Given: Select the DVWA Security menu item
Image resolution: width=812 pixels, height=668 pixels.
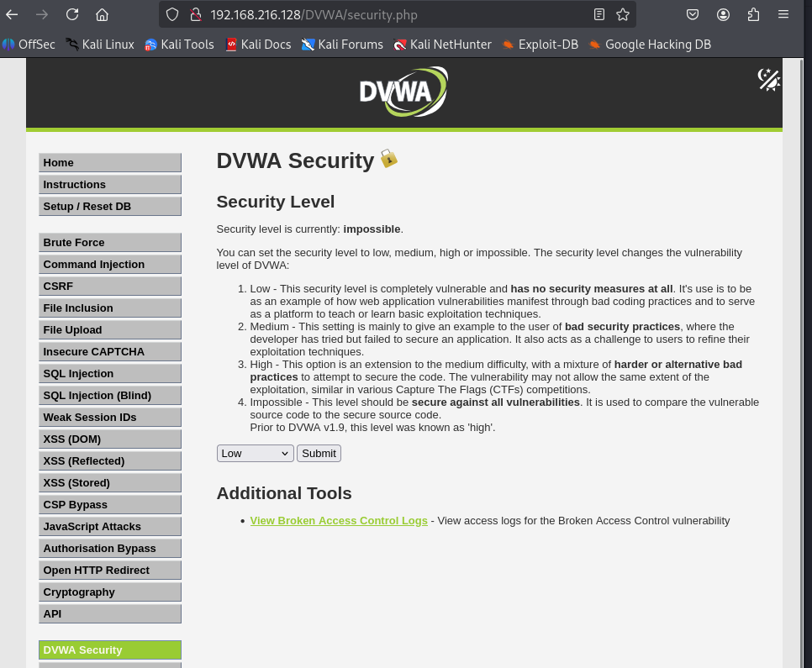Looking at the screenshot, I should pos(110,650).
